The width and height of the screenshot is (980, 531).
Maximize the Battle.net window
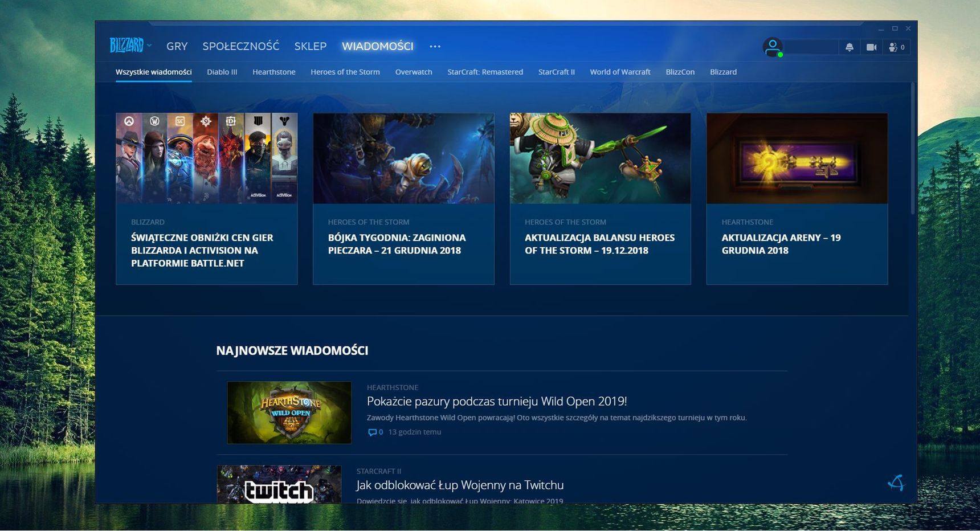tap(895, 28)
